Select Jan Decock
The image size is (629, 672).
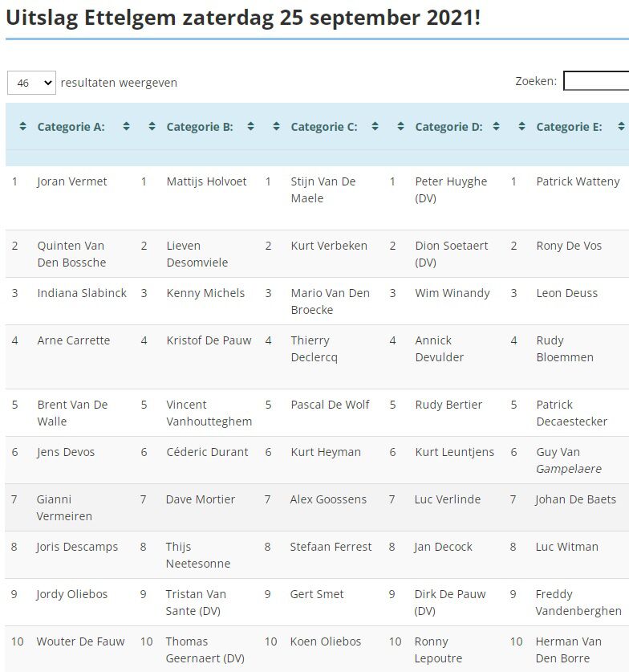coord(443,547)
